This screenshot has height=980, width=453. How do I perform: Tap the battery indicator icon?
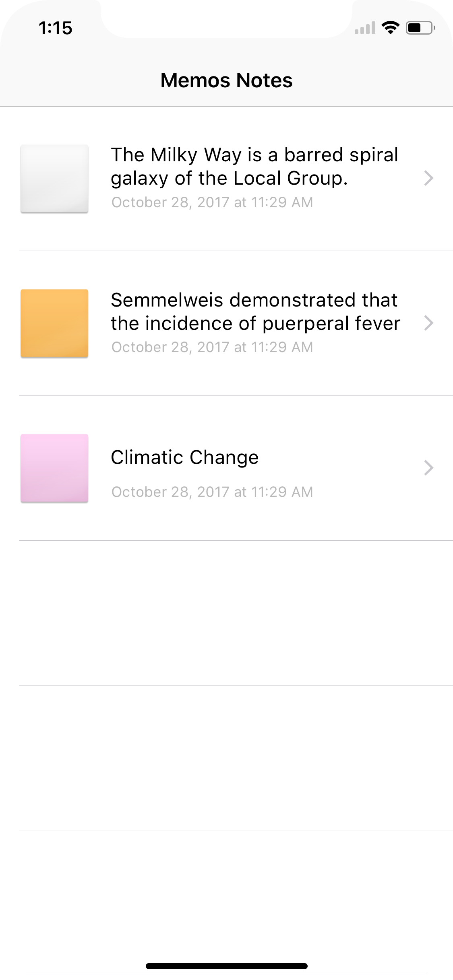pyautogui.click(x=420, y=28)
